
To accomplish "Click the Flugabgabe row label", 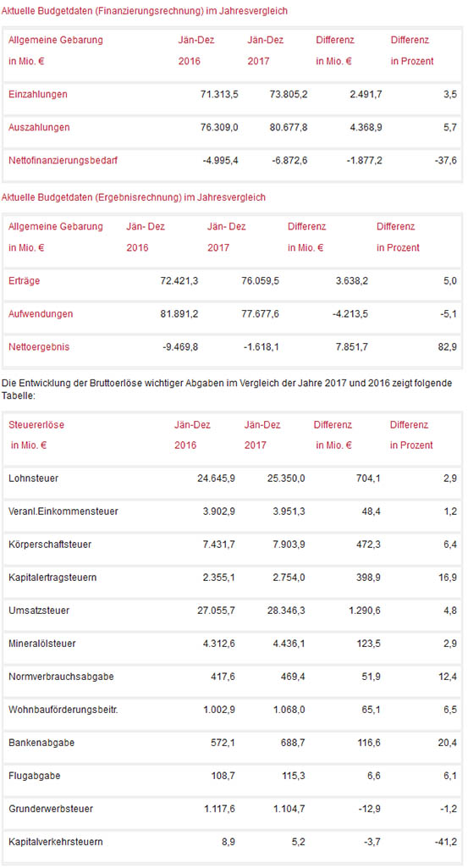I will 35,776.
